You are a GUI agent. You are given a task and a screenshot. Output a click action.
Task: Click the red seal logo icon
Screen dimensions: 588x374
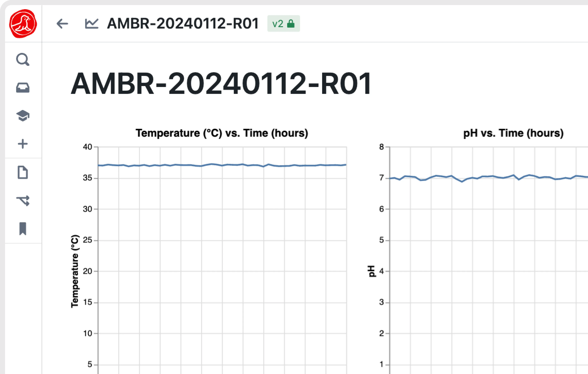23,24
